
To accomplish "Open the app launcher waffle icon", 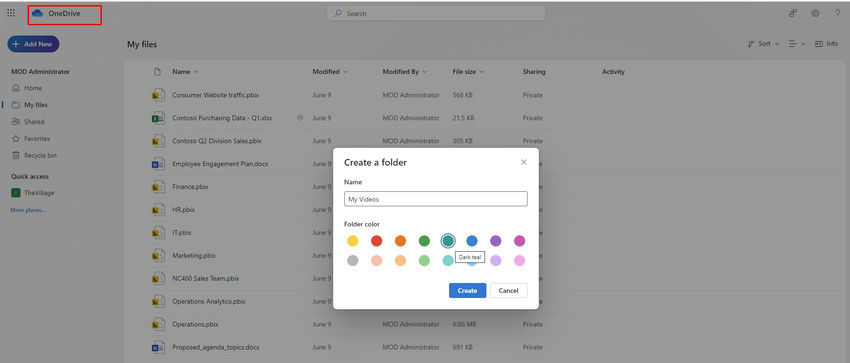I will point(11,13).
